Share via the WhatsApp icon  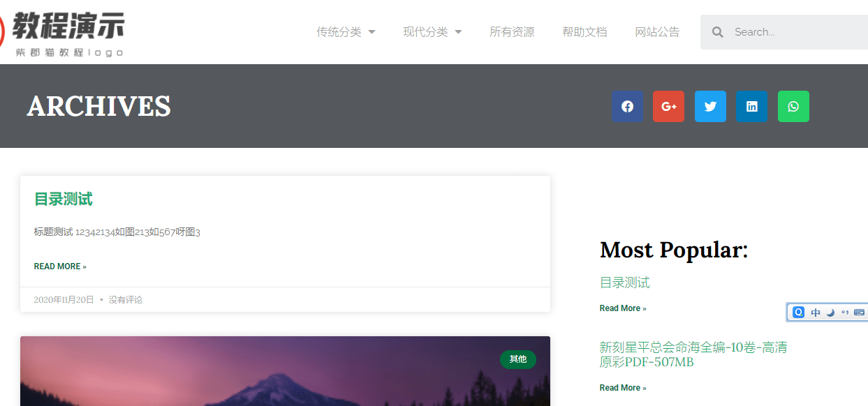tap(793, 106)
